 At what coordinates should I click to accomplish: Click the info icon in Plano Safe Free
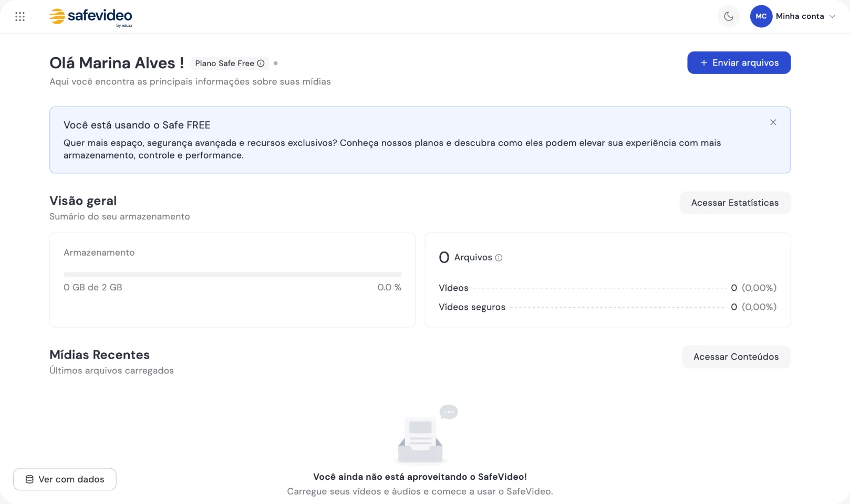tap(261, 64)
